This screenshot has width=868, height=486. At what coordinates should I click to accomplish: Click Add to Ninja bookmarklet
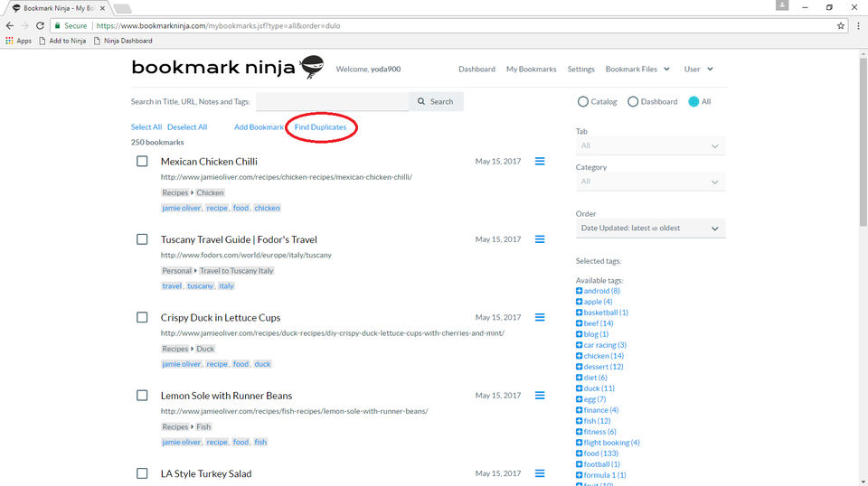(x=62, y=41)
